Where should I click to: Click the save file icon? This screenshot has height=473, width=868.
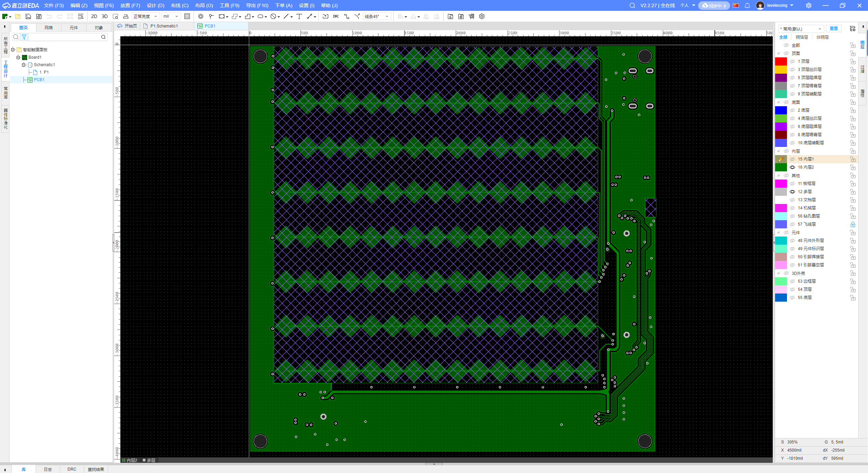point(28,16)
